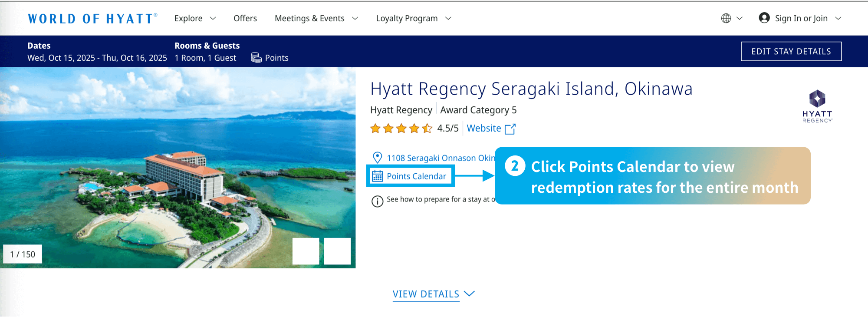Open the Explore dropdown

194,18
